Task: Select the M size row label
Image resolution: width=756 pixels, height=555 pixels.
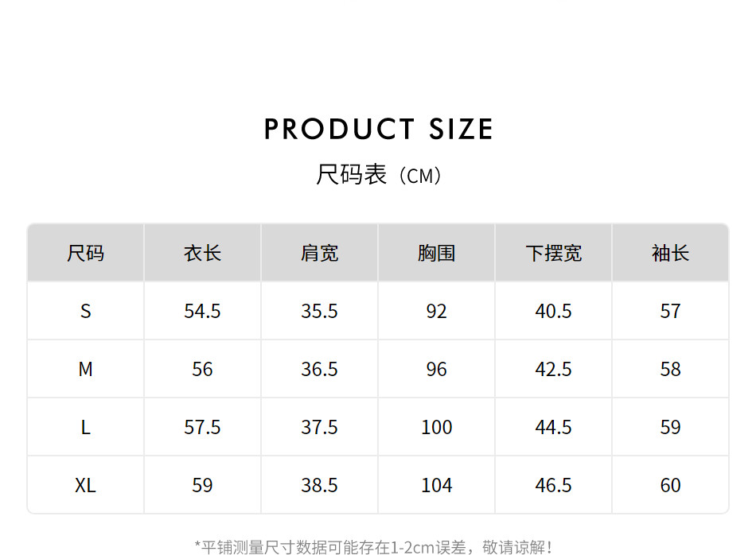Action: tap(86, 369)
